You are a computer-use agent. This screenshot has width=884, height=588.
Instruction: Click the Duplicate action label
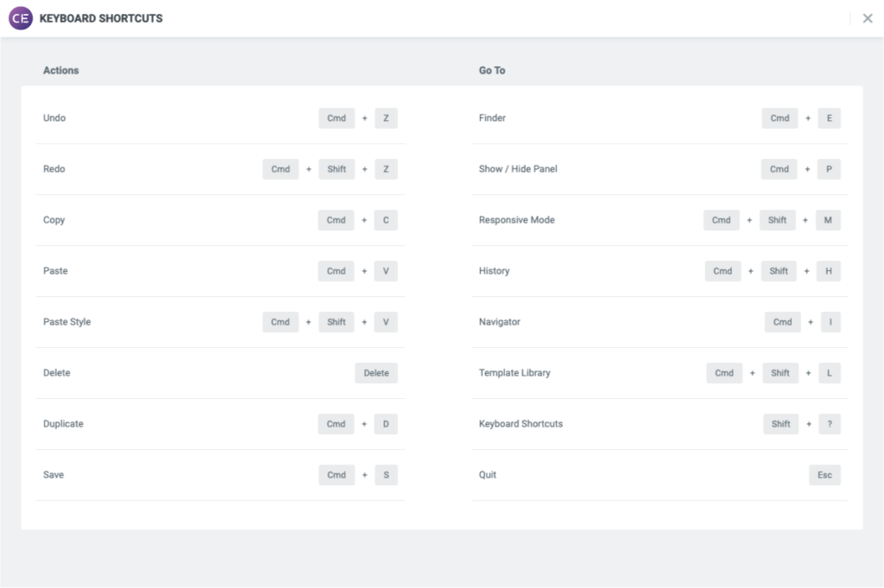(64, 423)
